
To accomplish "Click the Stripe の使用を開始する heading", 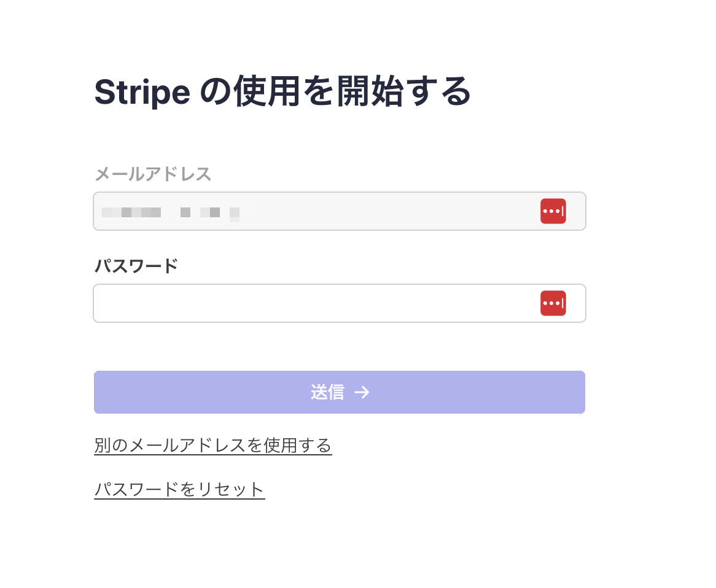I will point(282,92).
